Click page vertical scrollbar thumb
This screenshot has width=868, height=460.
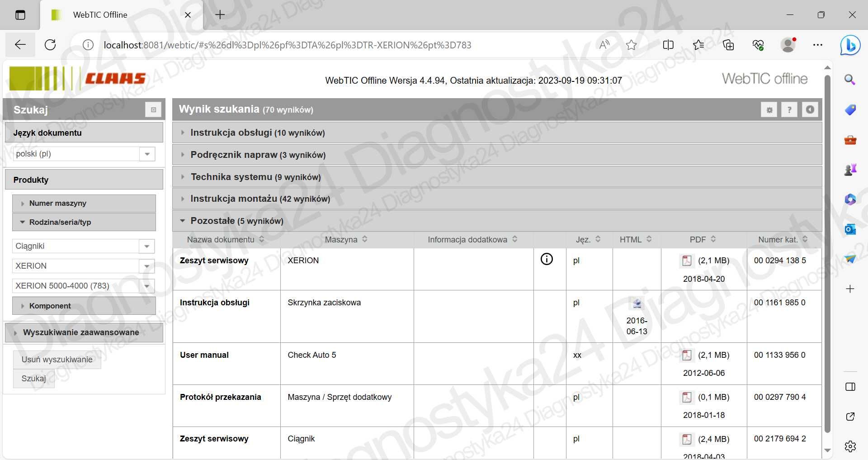(x=827, y=253)
